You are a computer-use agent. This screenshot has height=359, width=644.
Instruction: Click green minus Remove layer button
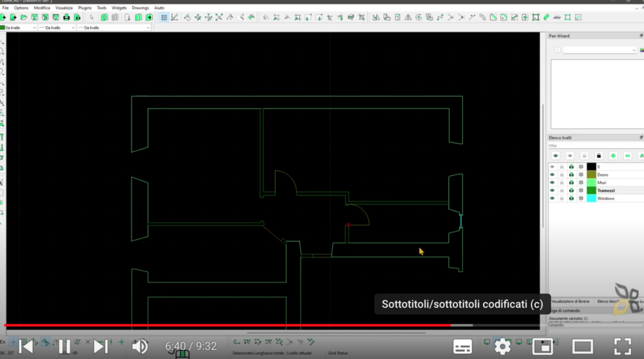pos(628,156)
